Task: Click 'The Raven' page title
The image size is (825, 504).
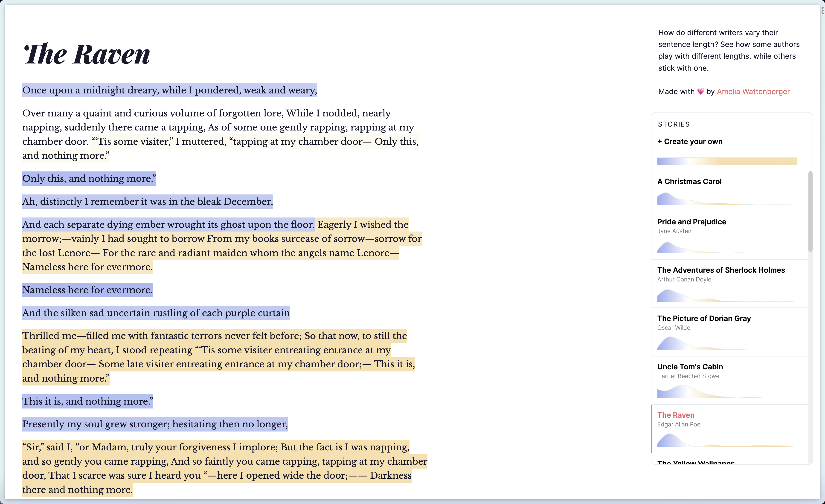Action: 87,54
